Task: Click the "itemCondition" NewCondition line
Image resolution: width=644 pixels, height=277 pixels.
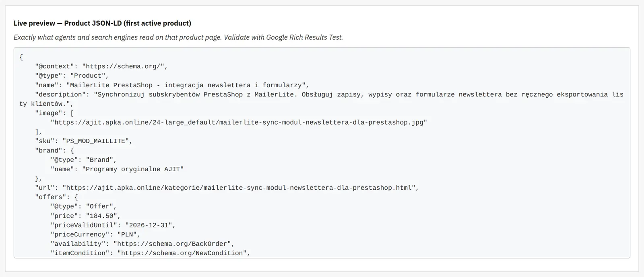Action: [151, 253]
